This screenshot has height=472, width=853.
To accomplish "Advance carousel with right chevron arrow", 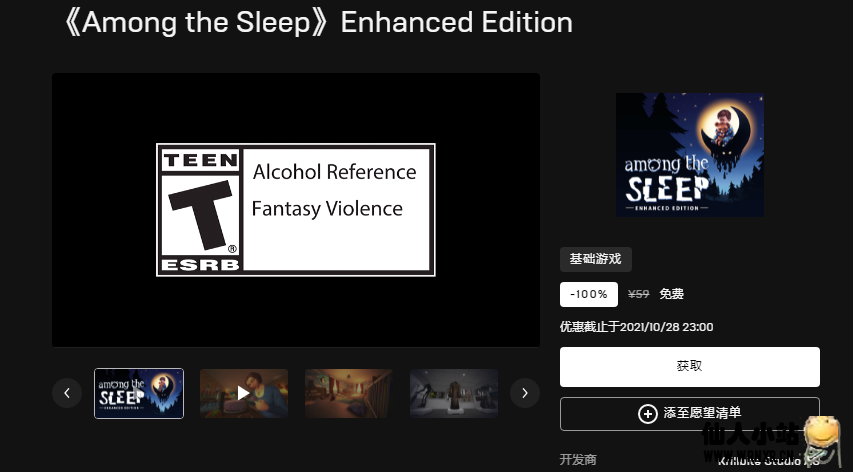I will coord(525,393).
